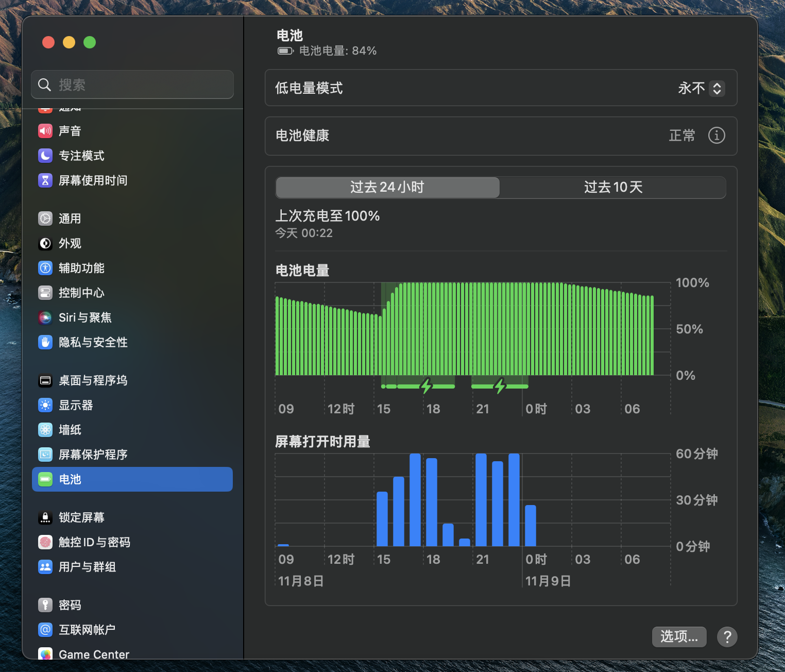The height and width of the screenshot is (672, 785).
Task: Click the 搜索 search field
Action: point(133,85)
